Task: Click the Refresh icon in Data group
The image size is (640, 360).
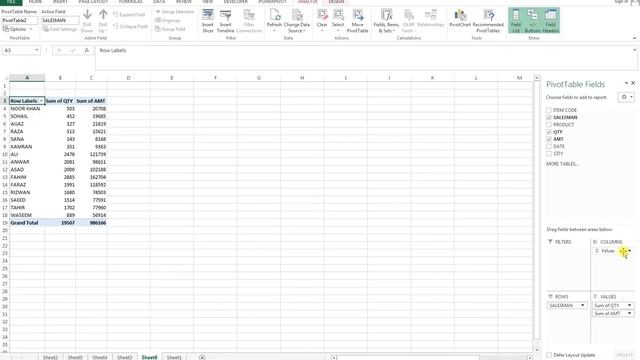Action: click(274, 20)
